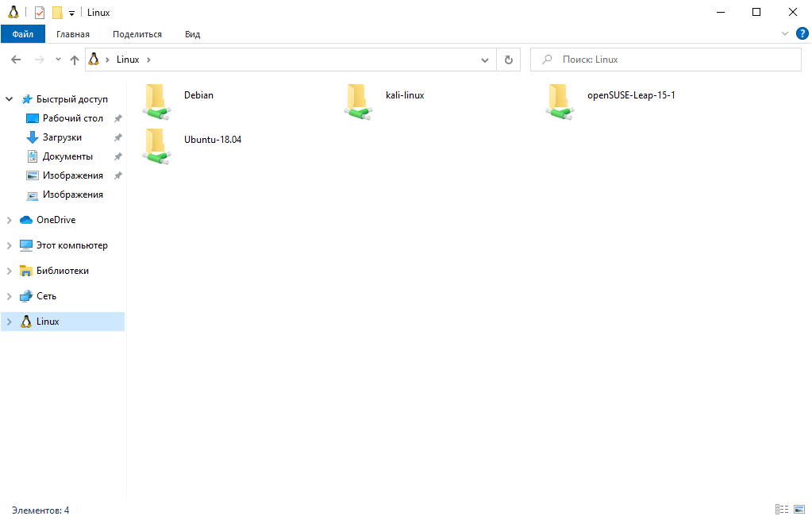The image size is (812, 520).
Task: Minimize the Linux Explorer window
Action: pos(720,13)
